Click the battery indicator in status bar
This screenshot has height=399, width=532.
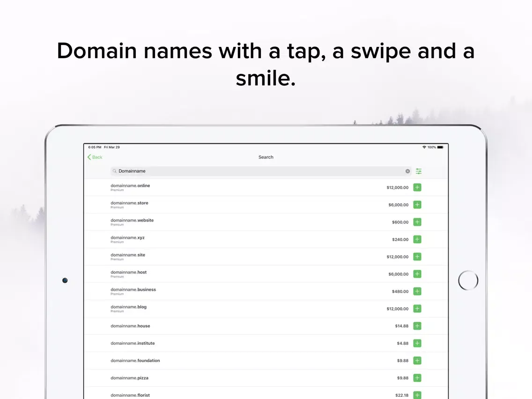(x=440, y=147)
